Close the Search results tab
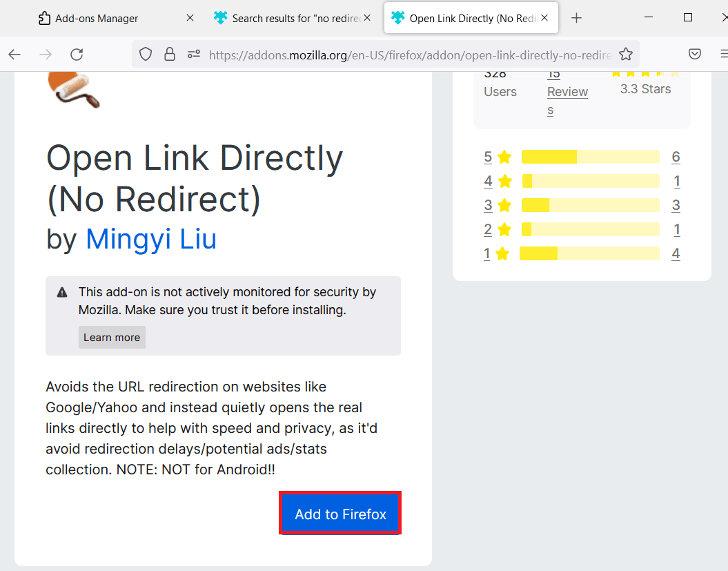 367,18
